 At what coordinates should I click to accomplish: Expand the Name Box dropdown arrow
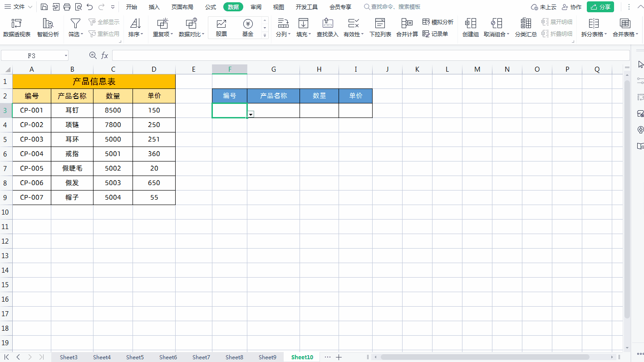[x=66, y=55]
